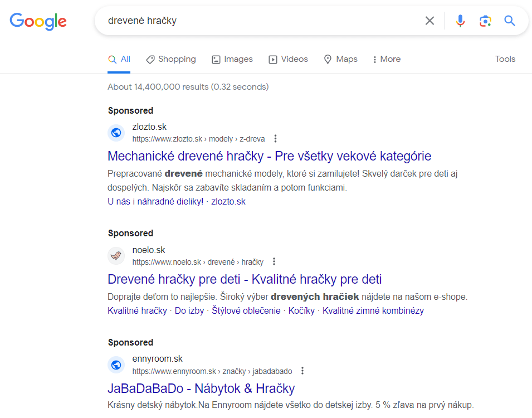Image resolution: width=532 pixels, height=418 pixels.
Task: Click the ennyroom.sk globe favicon
Action: [116, 364]
